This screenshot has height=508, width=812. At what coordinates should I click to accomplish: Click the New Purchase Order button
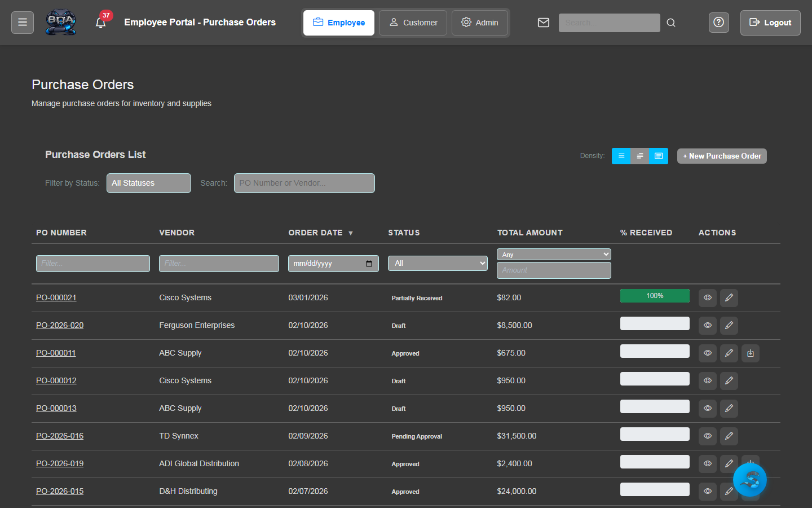tap(722, 156)
